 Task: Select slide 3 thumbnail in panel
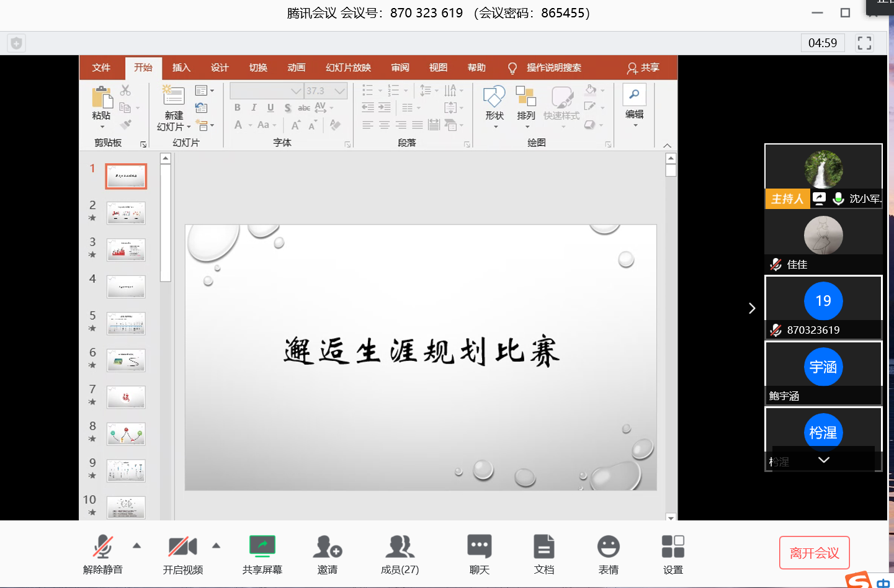click(x=126, y=250)
